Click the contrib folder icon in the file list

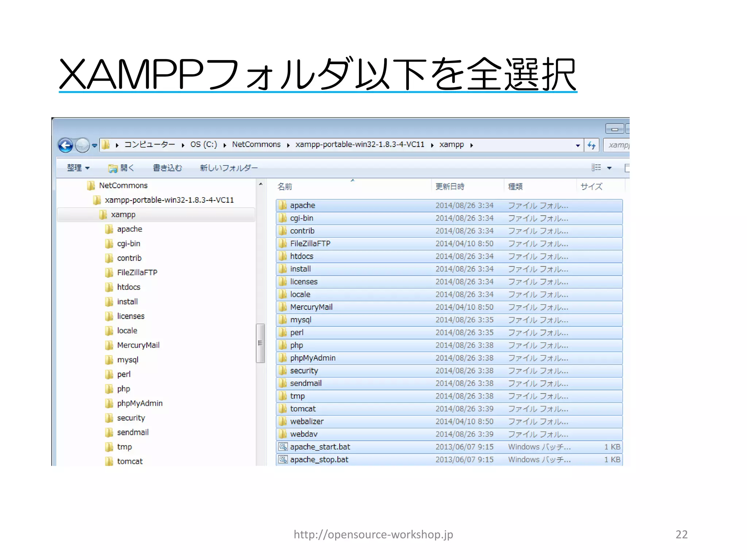(282, 231)
